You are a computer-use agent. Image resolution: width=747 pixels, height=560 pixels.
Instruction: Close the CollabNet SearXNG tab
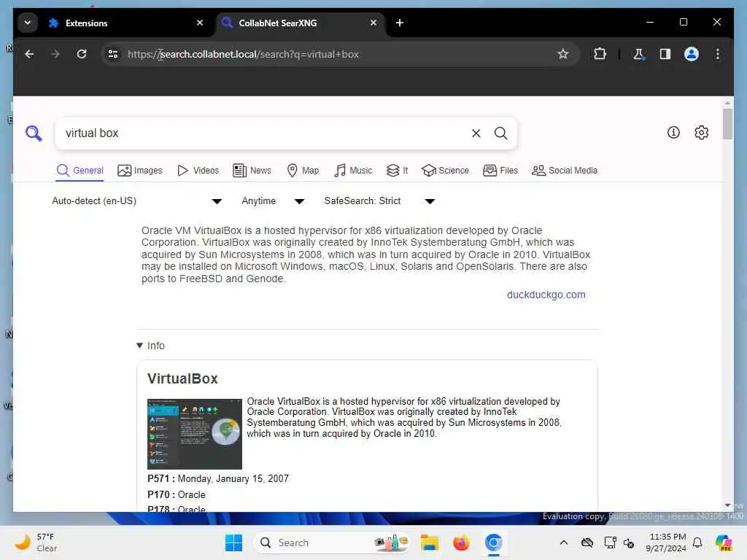(373, 23)
